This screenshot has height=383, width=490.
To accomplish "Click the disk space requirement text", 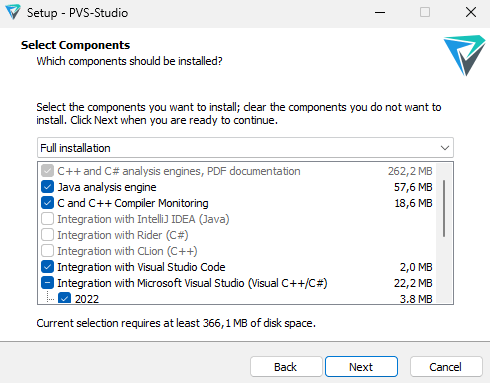I will coord(176,323).
